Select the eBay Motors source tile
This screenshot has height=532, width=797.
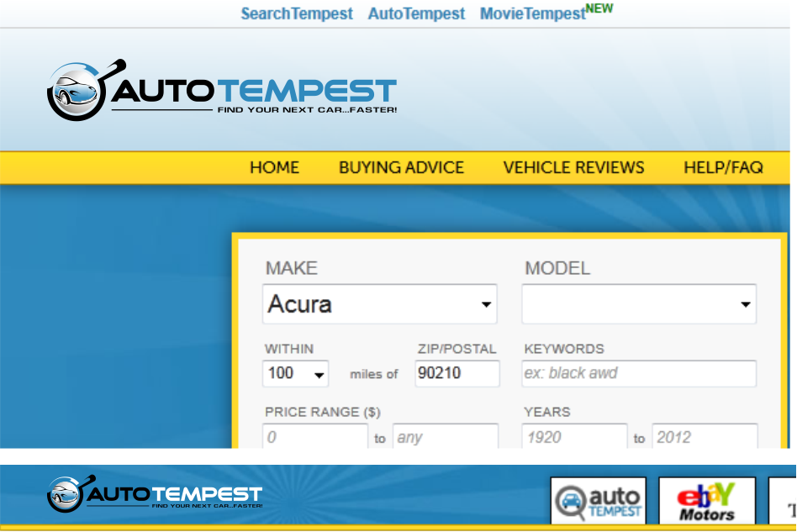coord(706,501)
